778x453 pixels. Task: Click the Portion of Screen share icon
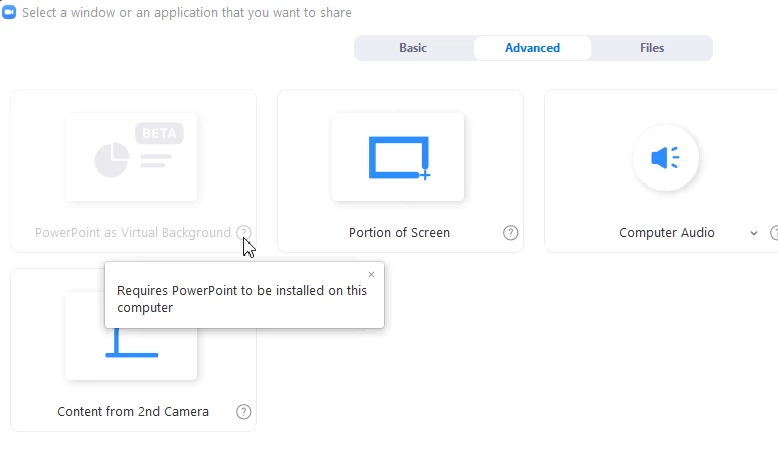398,157
